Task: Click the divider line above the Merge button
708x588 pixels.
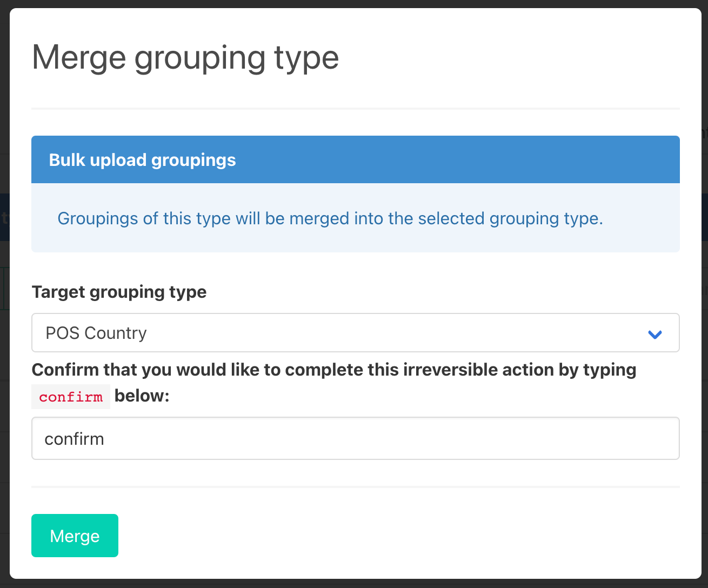Action: click(x=355, y=487)
